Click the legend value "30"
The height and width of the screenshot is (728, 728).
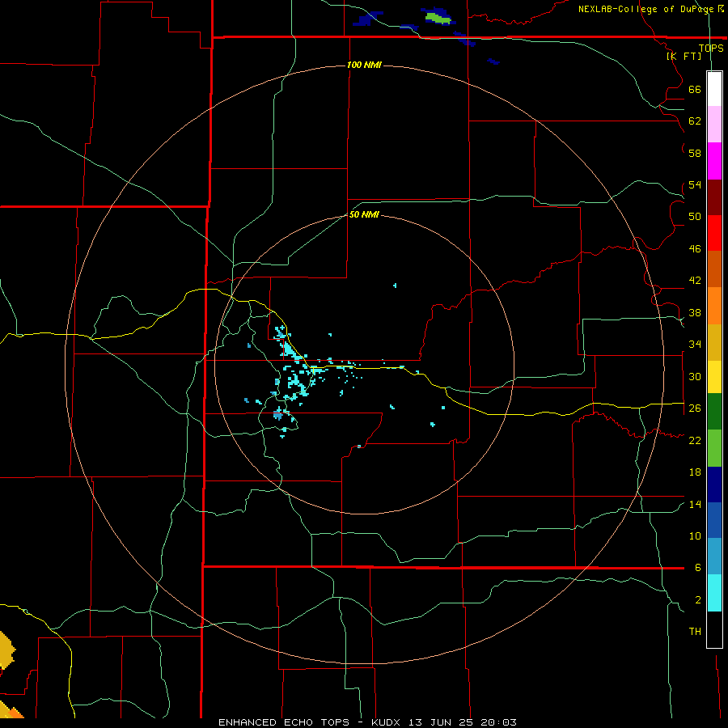(x=695, y=376)
